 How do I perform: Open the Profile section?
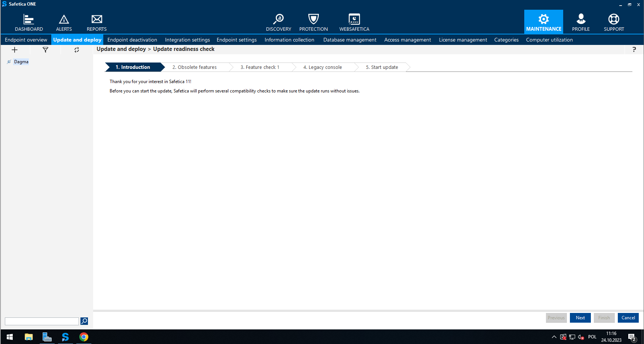[581, 22]
